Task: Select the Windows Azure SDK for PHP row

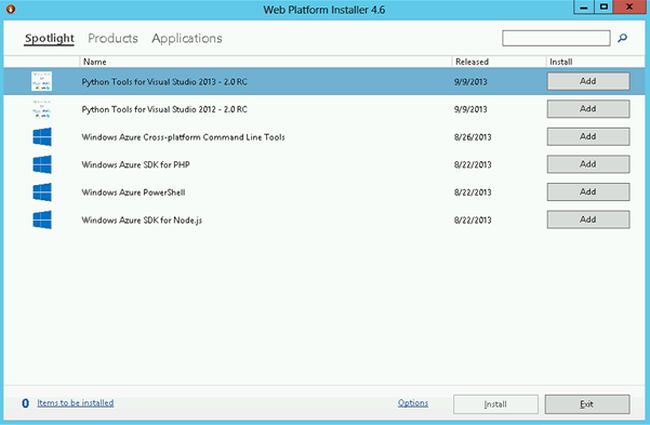Action: [324, 165]
